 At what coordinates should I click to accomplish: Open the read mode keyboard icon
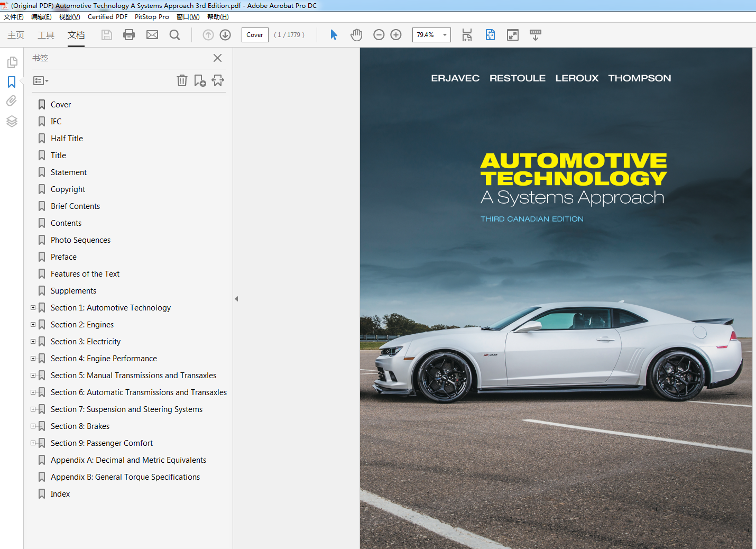point(536,35)
